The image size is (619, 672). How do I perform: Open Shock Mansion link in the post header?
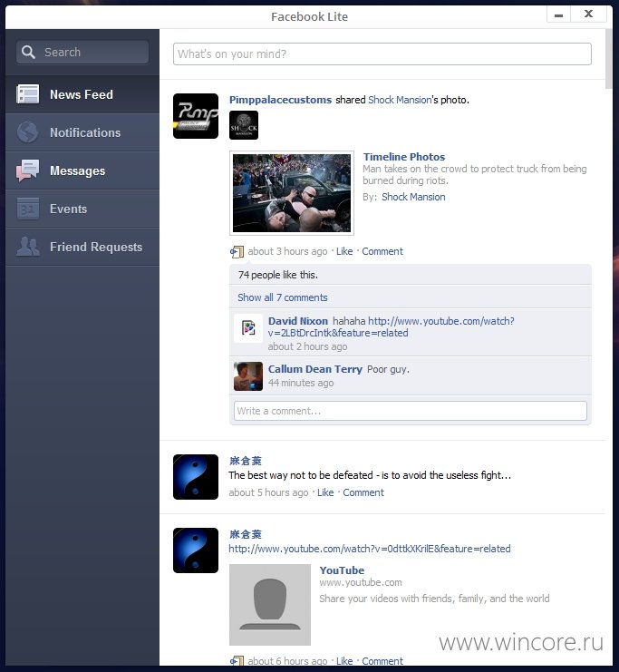point(400,100)
